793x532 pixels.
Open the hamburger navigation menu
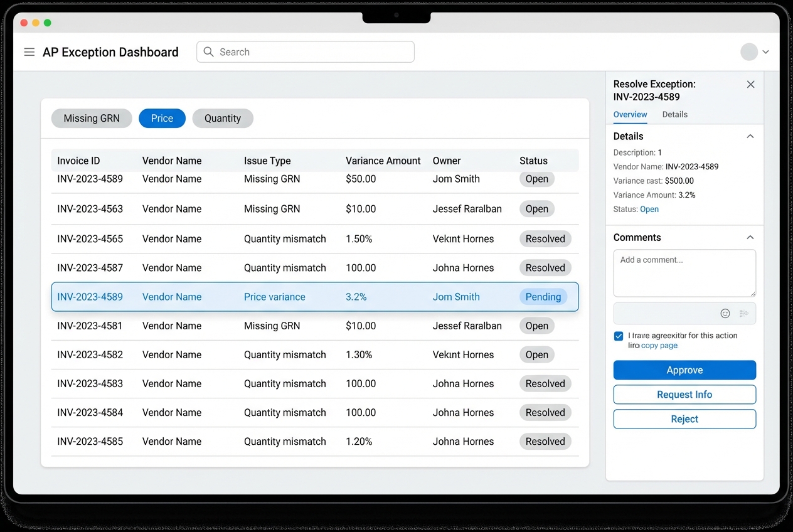click(29, 52)
